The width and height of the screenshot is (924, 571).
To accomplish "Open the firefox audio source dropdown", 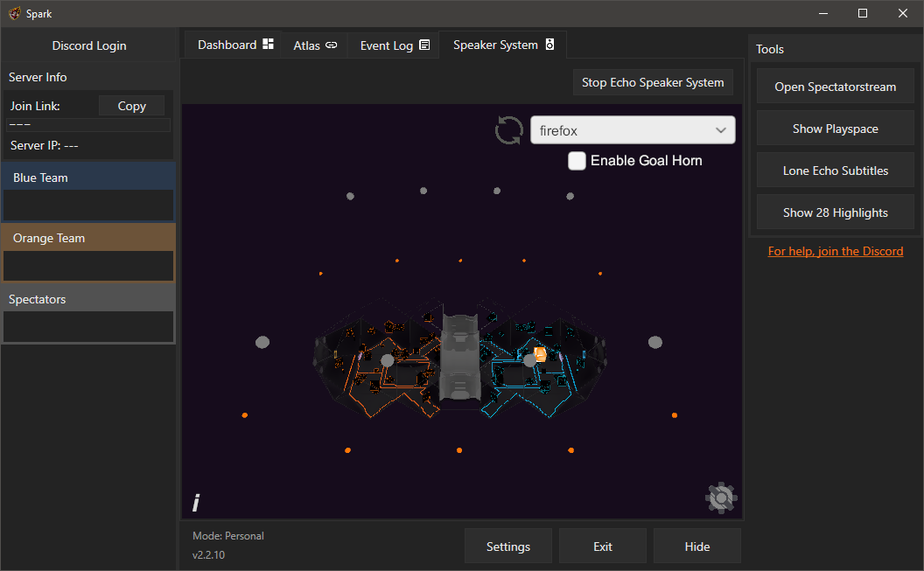I will pyautogui.click(x=633, y=130).
